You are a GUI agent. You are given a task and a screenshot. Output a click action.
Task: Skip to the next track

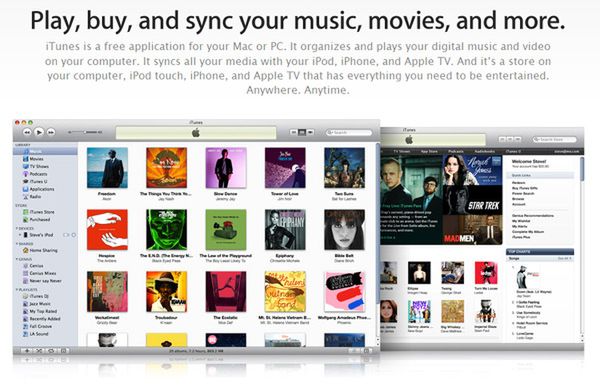tap(51, 132)
